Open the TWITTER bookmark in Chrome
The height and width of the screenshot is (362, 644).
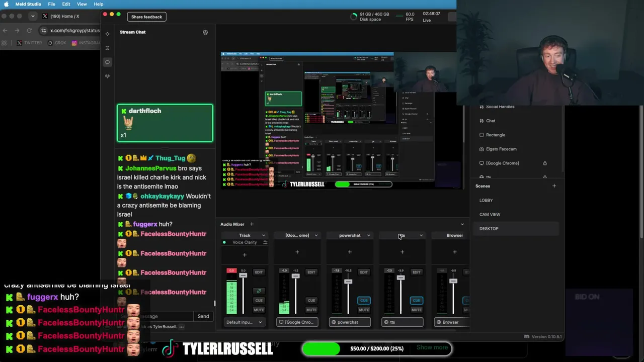point(30,43)
